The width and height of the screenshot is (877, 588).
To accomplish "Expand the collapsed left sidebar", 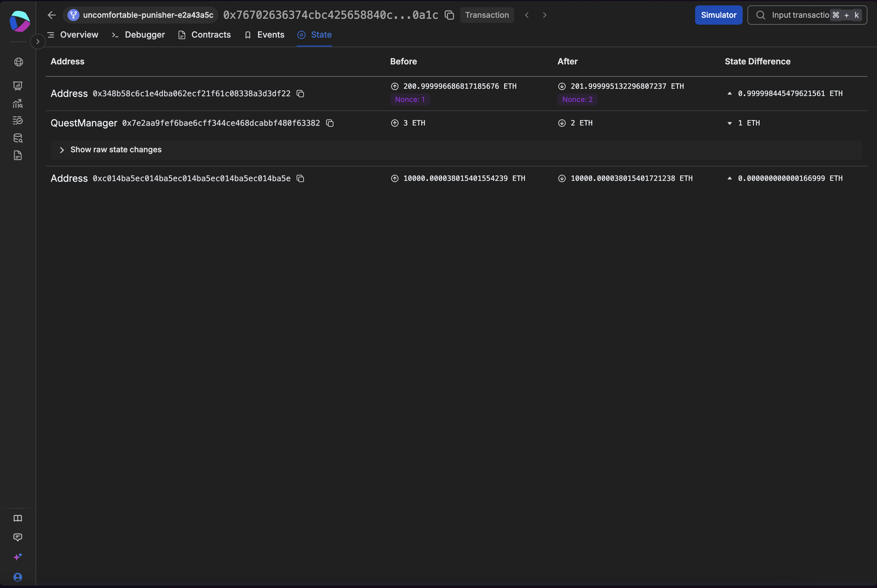I will (38, 42).
